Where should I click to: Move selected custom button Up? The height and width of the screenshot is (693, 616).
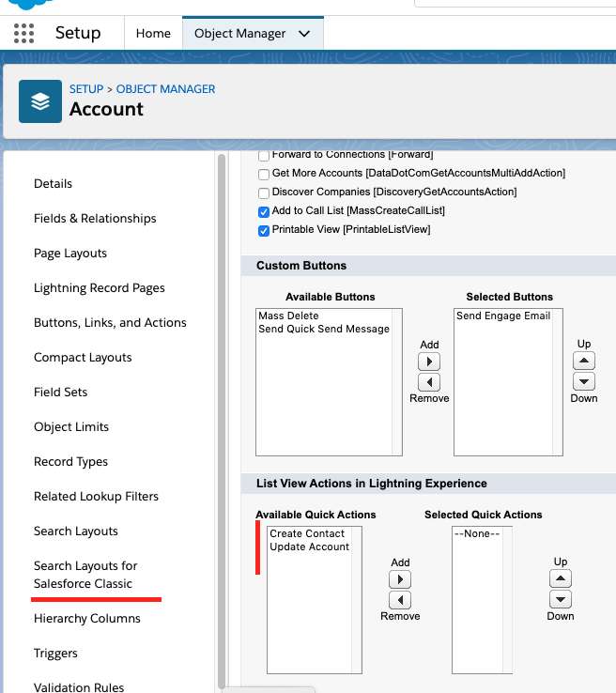584,361
